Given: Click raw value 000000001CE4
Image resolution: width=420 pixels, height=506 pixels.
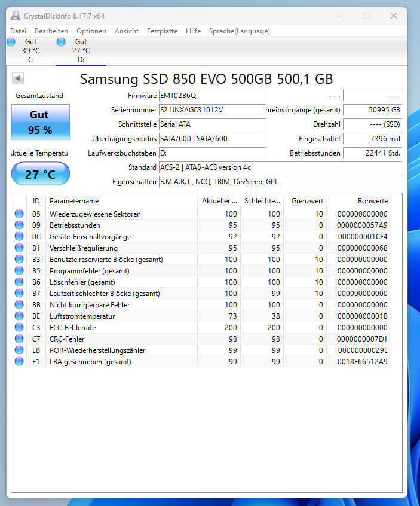Looking at the screenshot, I should (x=363, y=236).
